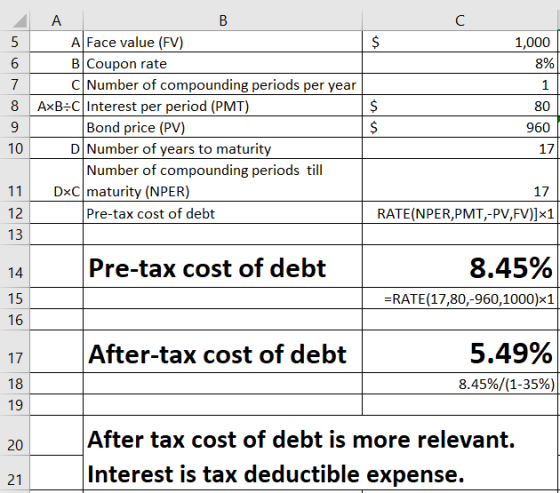This screenshot has width=560, height=493.
Task: Click the '8.45%/(1-35%)' cell
Action: coord(460,384)
